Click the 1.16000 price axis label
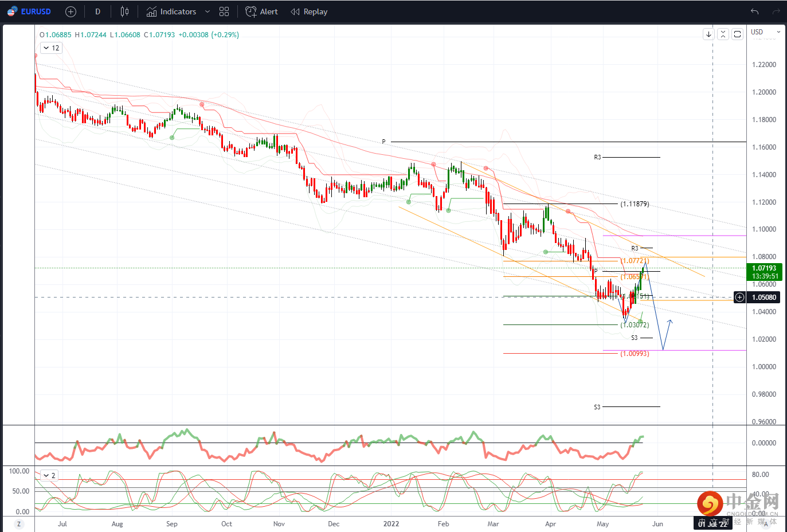This screenshot has height=532, width=787. point(764,147)
